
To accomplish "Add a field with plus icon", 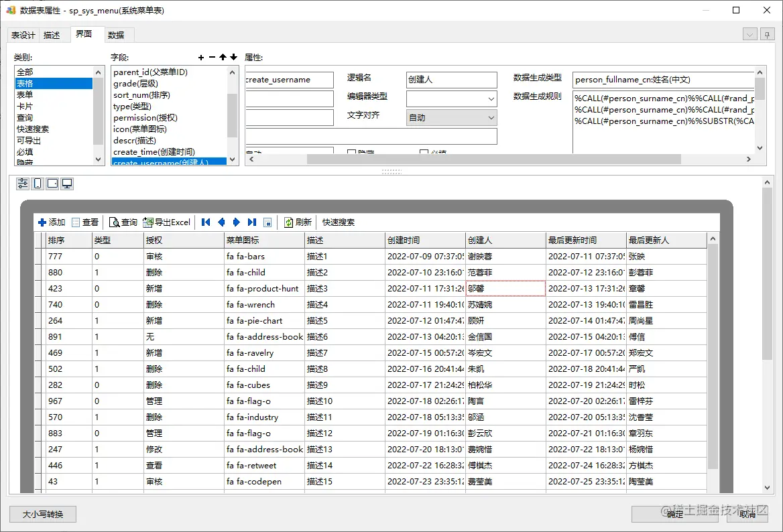I will 200,58.
